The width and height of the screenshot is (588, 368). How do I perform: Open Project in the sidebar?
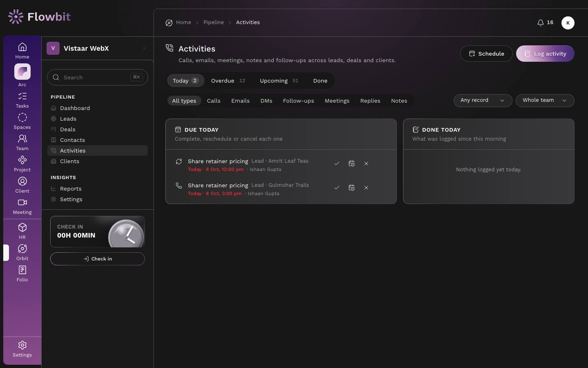[22, 164]
